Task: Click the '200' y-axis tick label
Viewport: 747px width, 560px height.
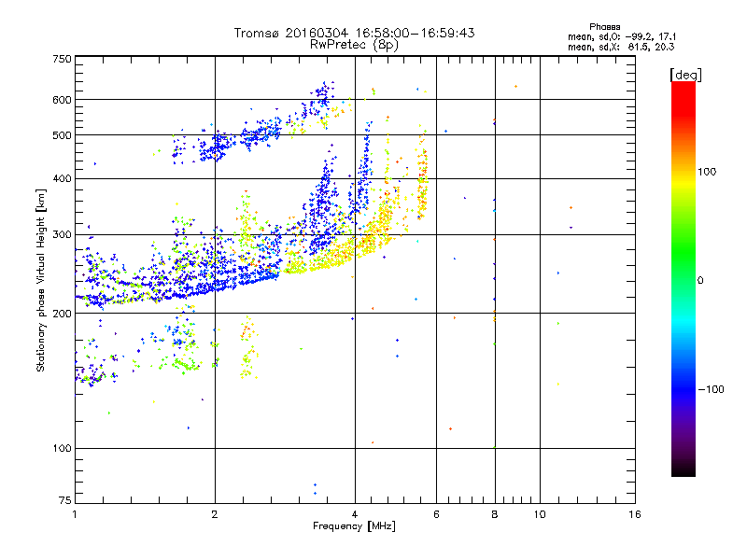Action: pos(62,314)
